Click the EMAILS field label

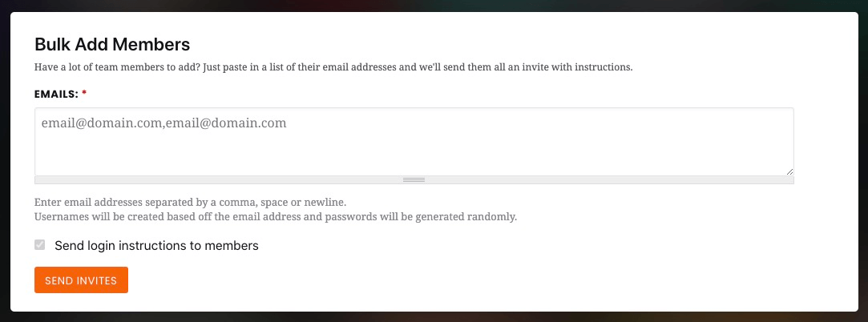56,94
